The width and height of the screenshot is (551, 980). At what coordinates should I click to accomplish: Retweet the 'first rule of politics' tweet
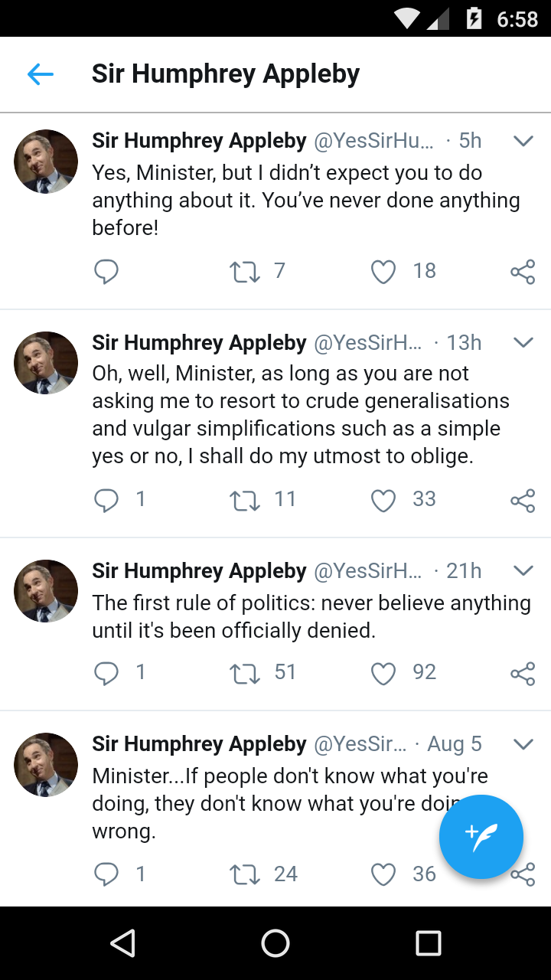(245, 673)
